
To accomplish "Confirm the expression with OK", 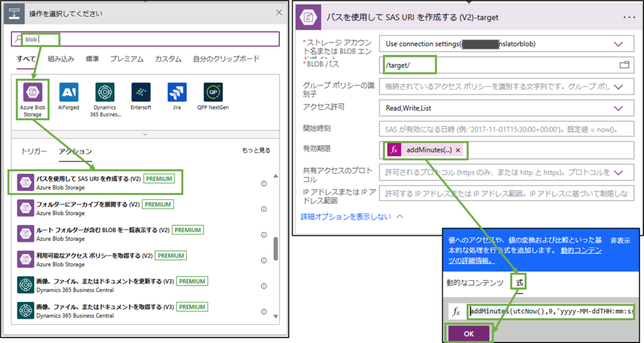I will tap(468, 333).
